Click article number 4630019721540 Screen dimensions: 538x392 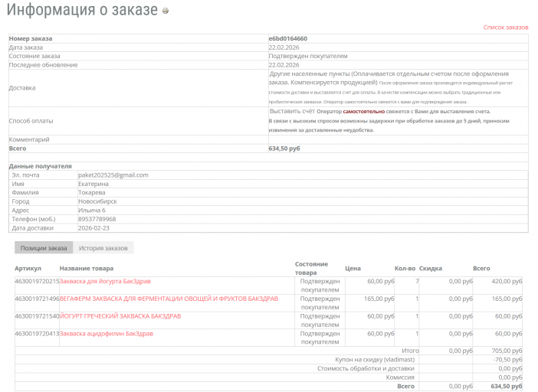[37, 316]
